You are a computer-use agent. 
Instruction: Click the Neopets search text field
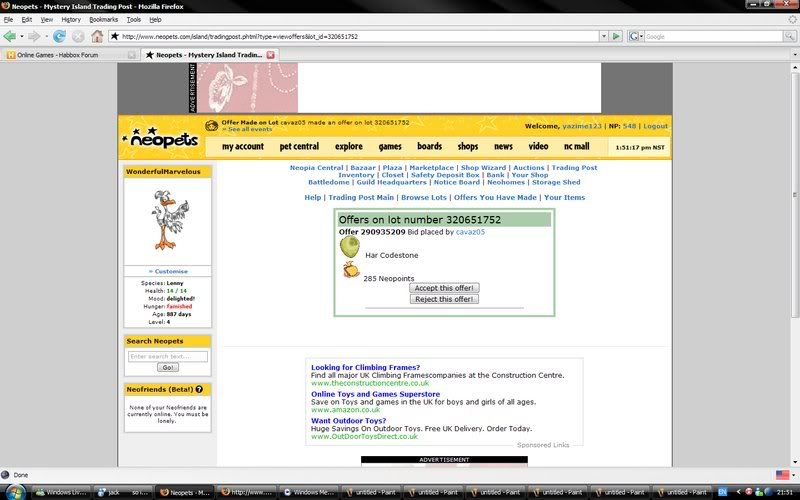click(167, 356)
